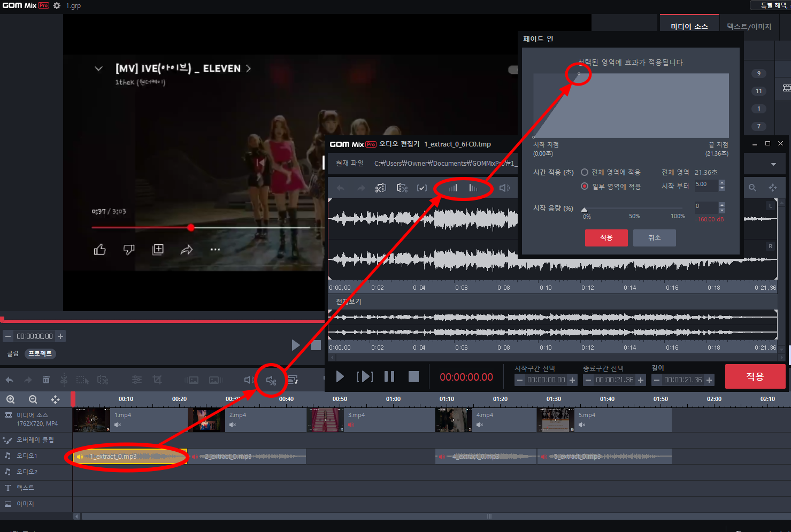Click the audio volume icon on timeline toolbar
This screenshot has width=791, height=532.
[249, 380]
